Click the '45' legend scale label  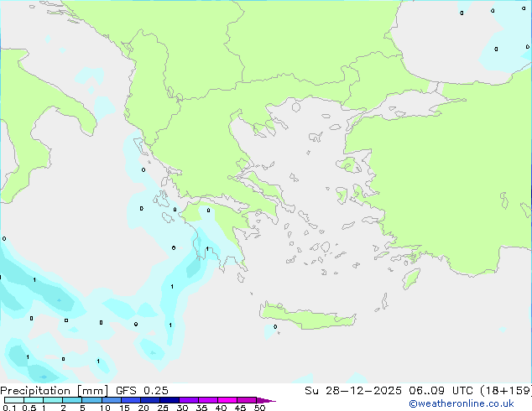coord(240,408)
